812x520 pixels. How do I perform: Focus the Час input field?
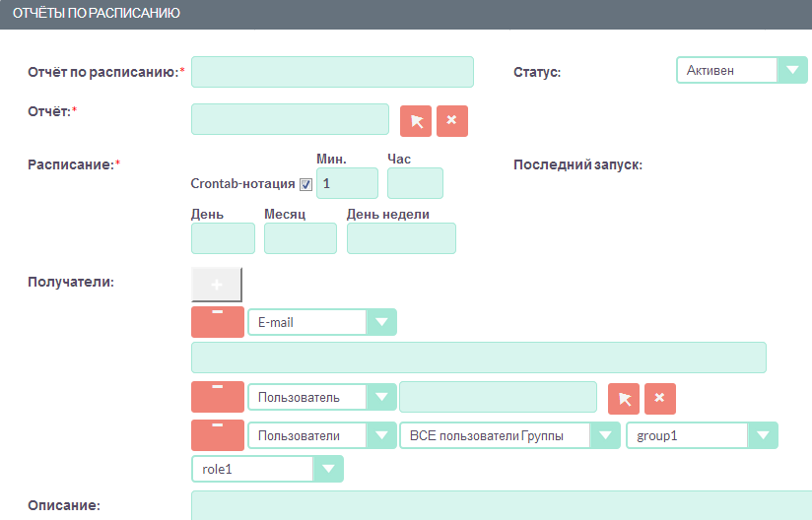click(415, 184)
